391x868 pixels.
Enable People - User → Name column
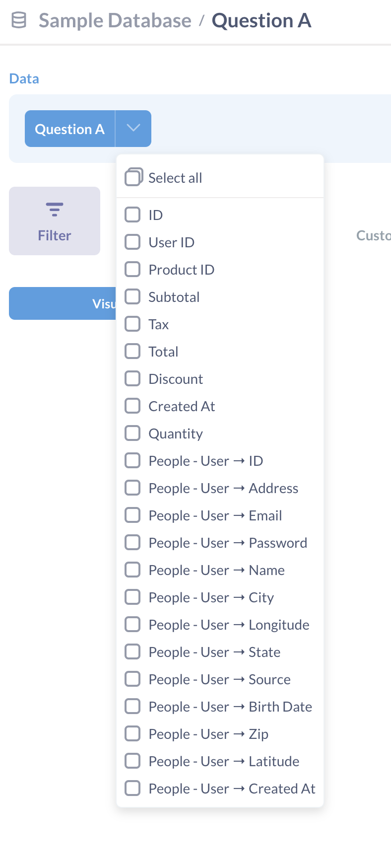tap(132, 570)
